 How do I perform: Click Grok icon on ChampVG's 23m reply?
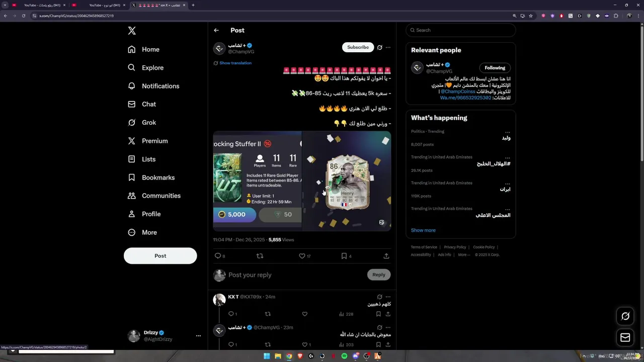[380, 327]
